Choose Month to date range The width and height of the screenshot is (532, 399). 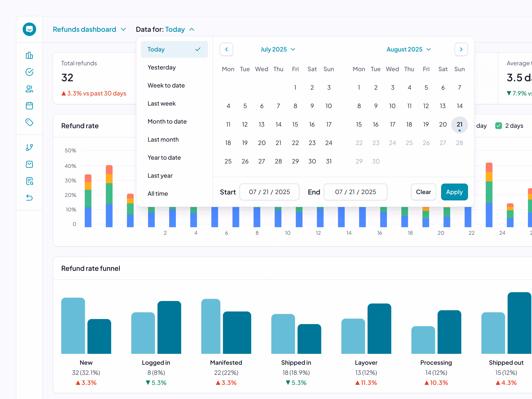[x=174, y=122]
